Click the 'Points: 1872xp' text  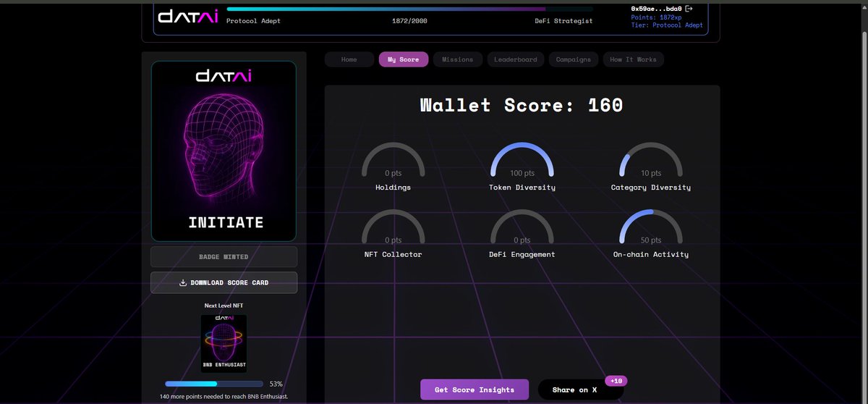[656, 17]
